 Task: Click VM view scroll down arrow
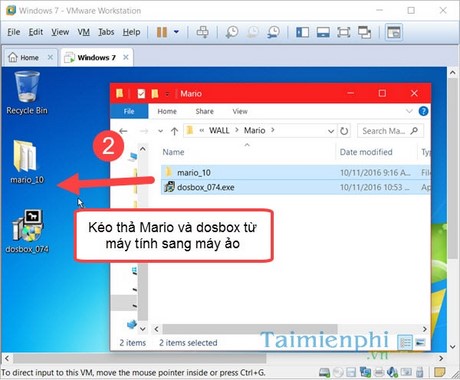tap(453, 347)
